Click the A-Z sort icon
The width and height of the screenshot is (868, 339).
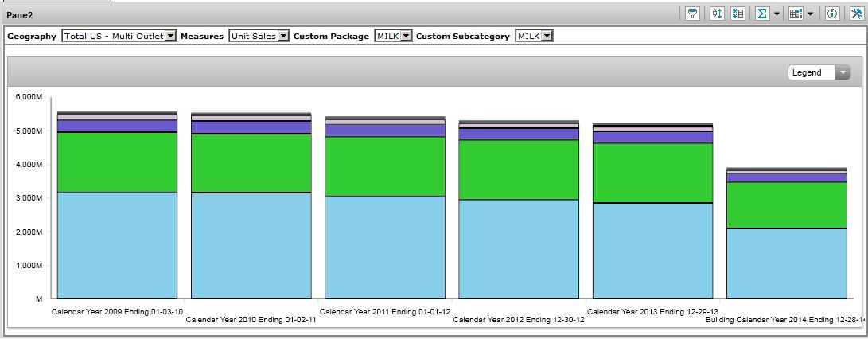(716, 14)
